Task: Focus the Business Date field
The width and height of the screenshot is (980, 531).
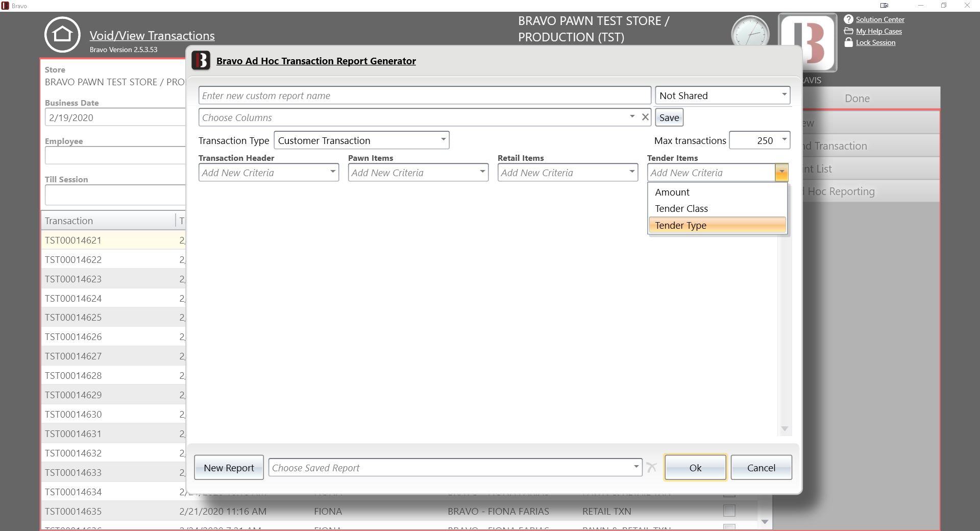Action: point(115,117)
